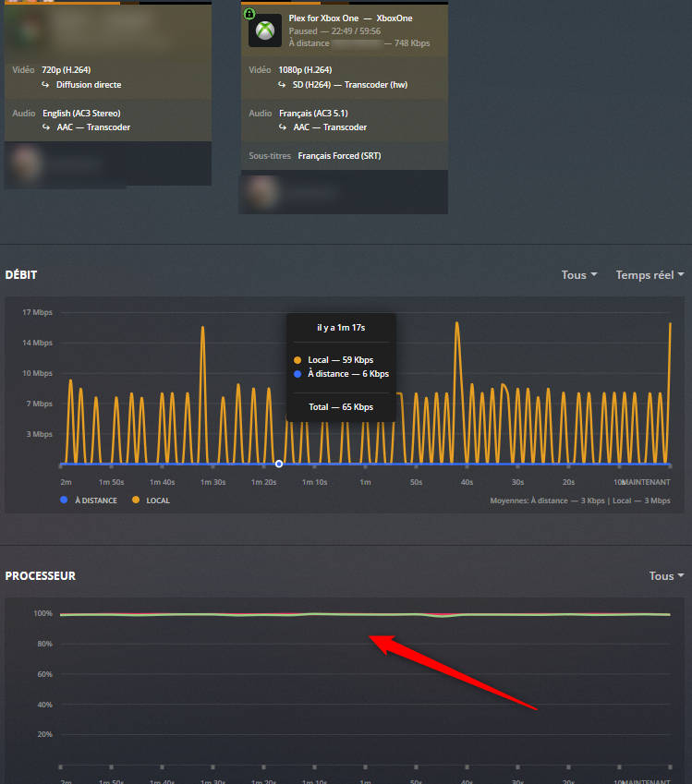
Task: Click the 'Français Forced (SRT)' subtitle row
Action: coord(339,156)
